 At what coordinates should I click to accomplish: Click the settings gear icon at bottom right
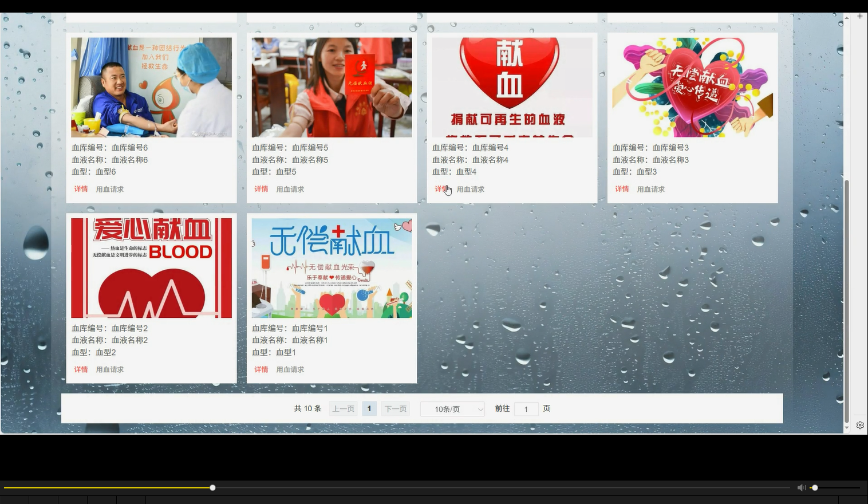coord(860,425)
